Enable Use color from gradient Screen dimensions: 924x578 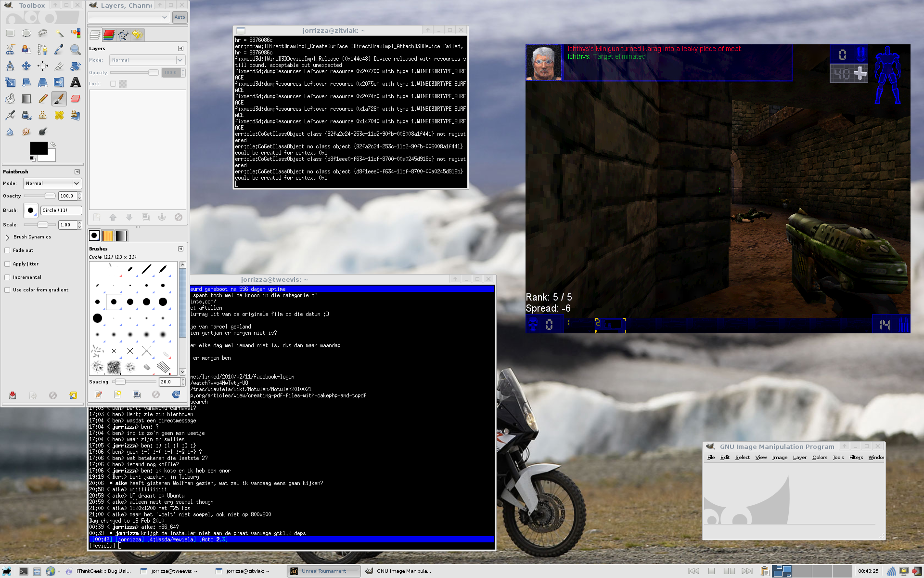[x=7, y=290]
